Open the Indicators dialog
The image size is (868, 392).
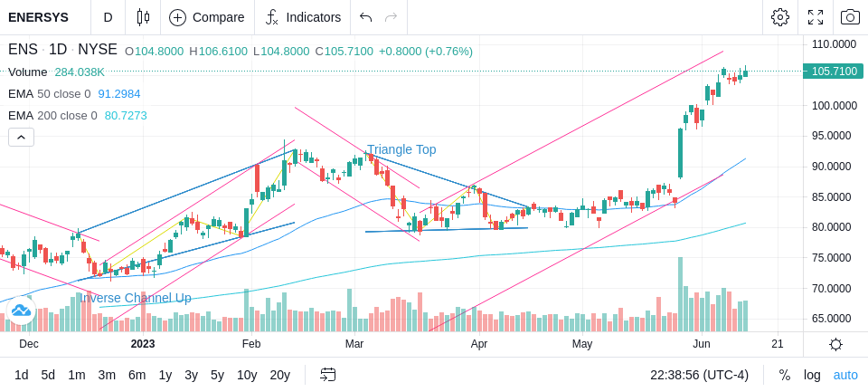point(303,17)
